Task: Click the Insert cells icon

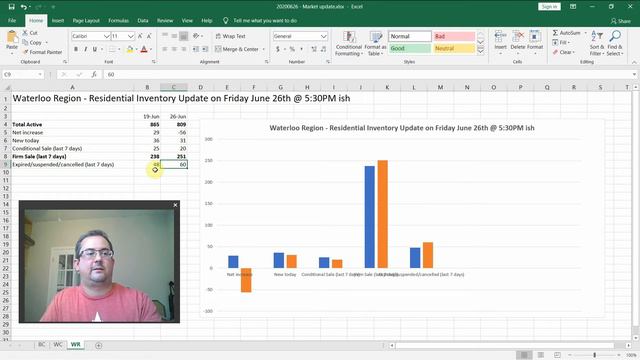Action: [x=500, y=36]
